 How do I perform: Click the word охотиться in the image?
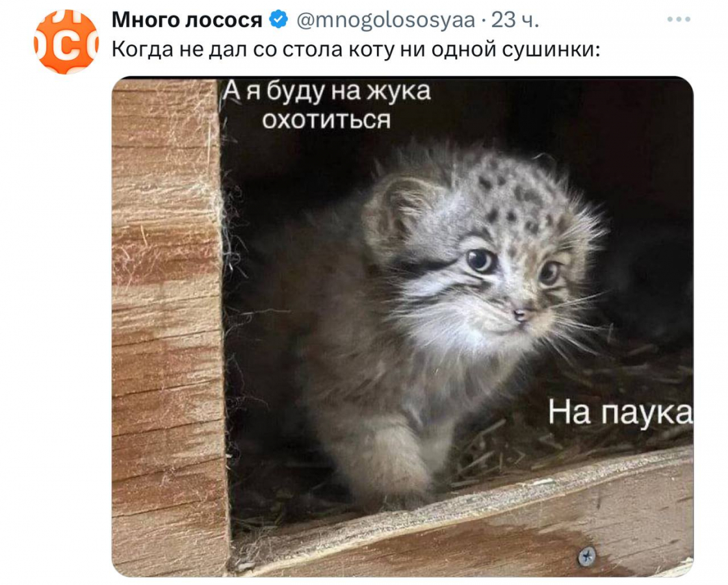[326, 120]
